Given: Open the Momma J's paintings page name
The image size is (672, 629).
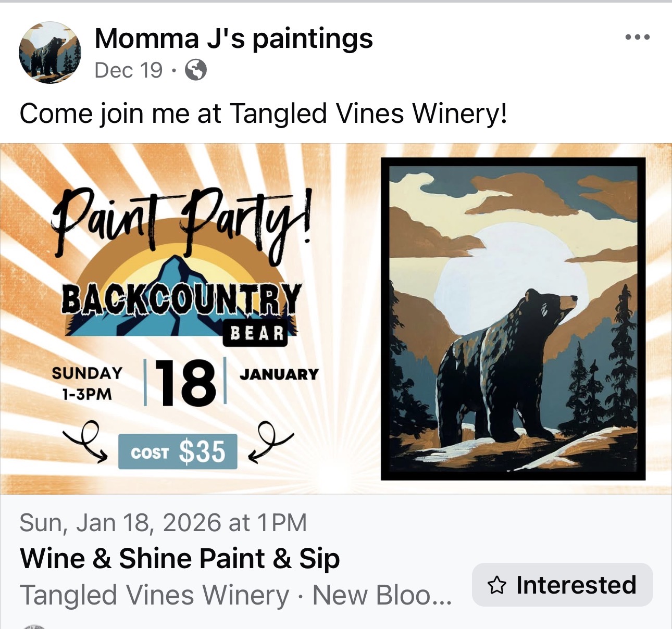Looking at the screenshot, I should tap(233, 39).
